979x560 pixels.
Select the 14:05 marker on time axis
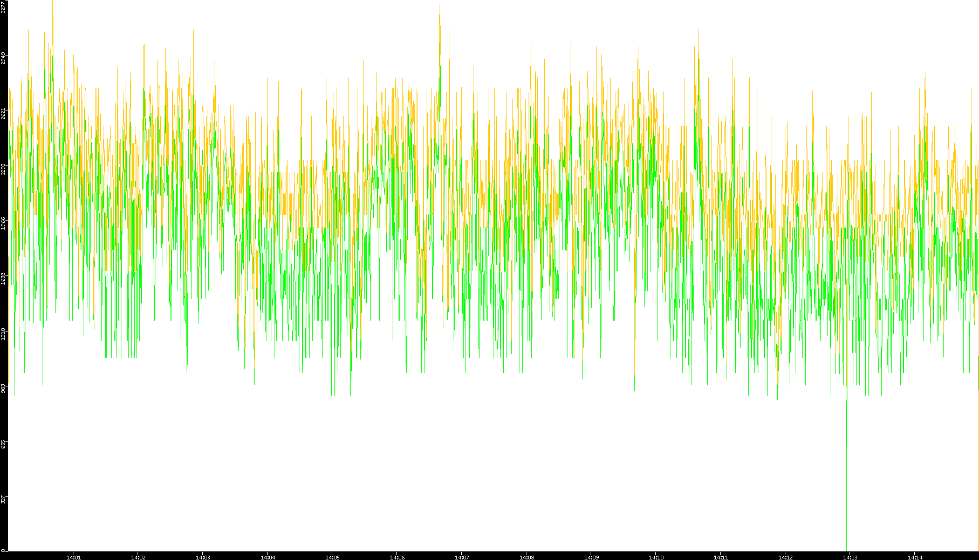(332, 557)
